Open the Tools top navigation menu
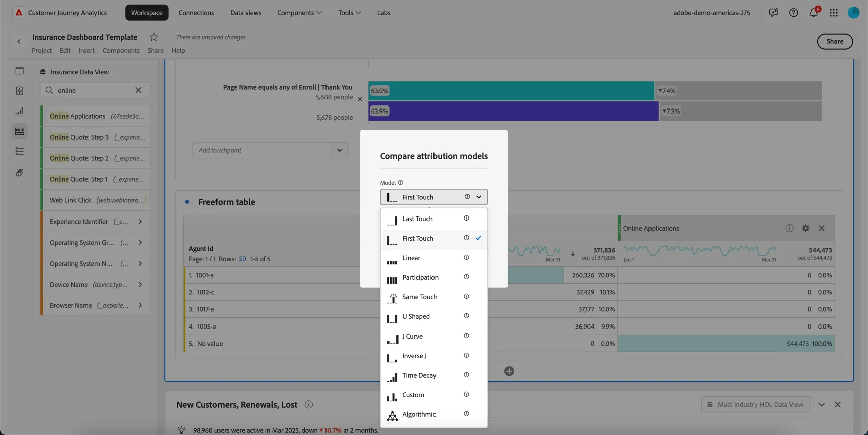The width and height of the screenshot is (868, 435). point(349,13)
